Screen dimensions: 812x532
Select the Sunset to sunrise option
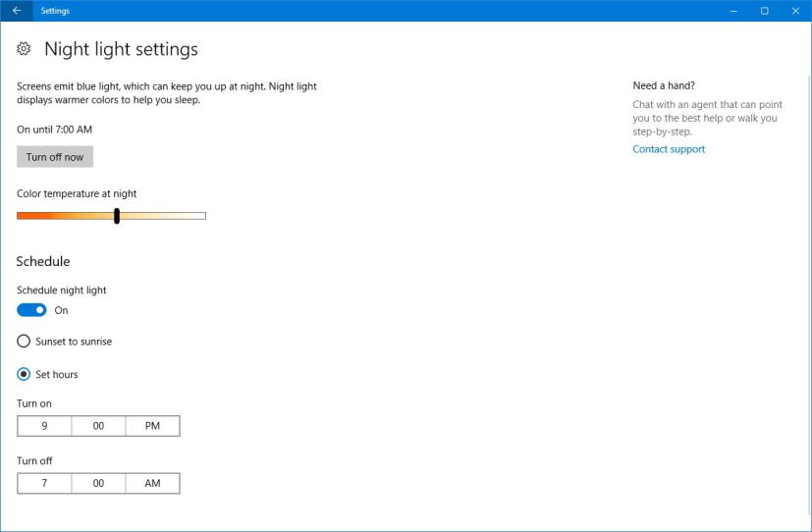(24, 342)
